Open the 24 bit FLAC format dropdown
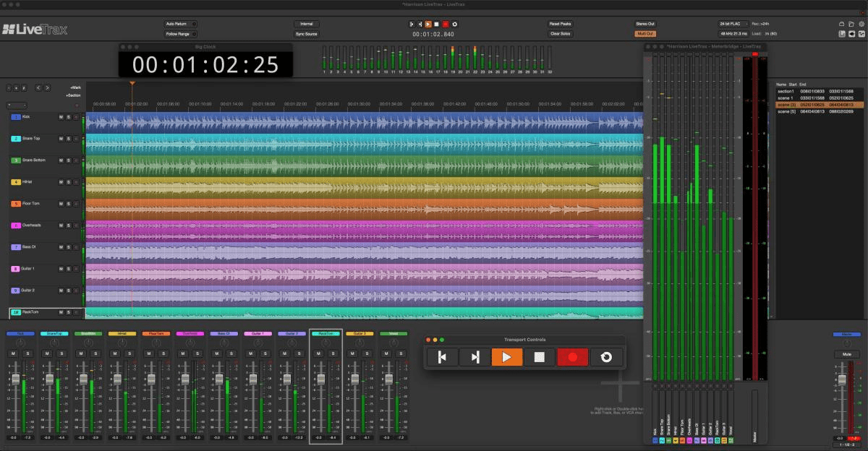The image size is (868, 451). tap(733, 24)
